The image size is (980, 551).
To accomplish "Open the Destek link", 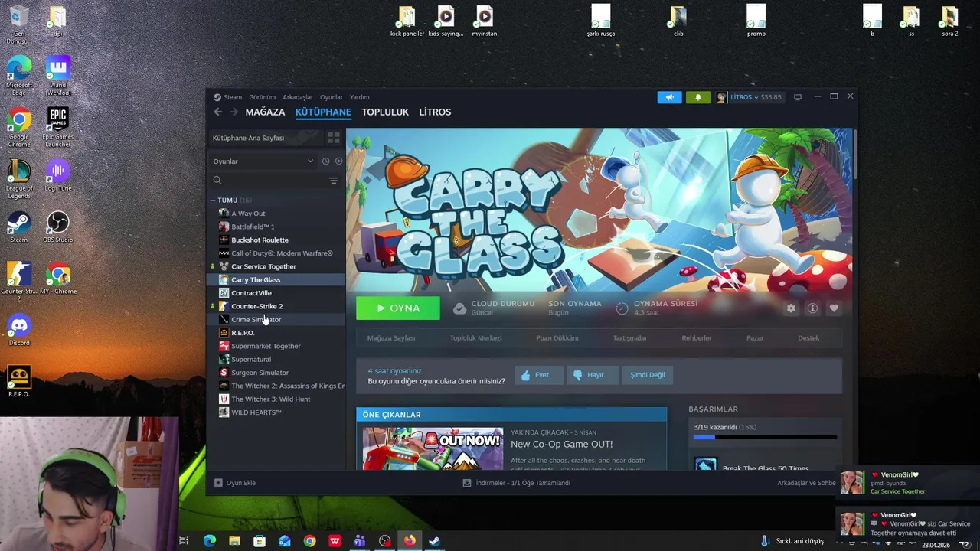I will (808, 338).
